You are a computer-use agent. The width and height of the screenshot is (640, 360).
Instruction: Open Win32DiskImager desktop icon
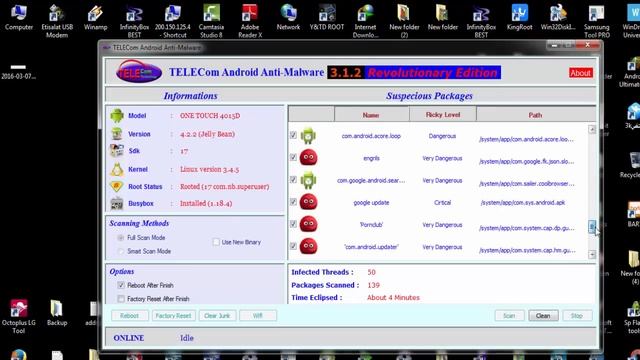558,18
